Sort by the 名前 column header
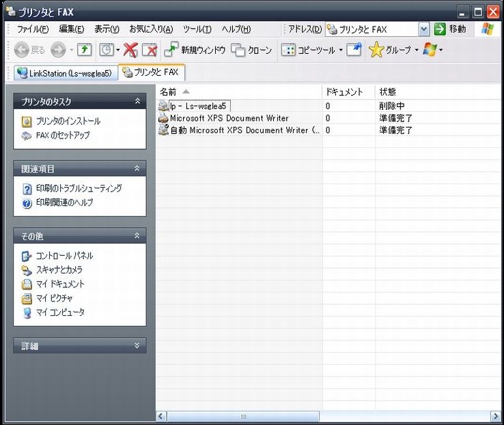This screenshot has height=425, width=504. coord(239,92)
